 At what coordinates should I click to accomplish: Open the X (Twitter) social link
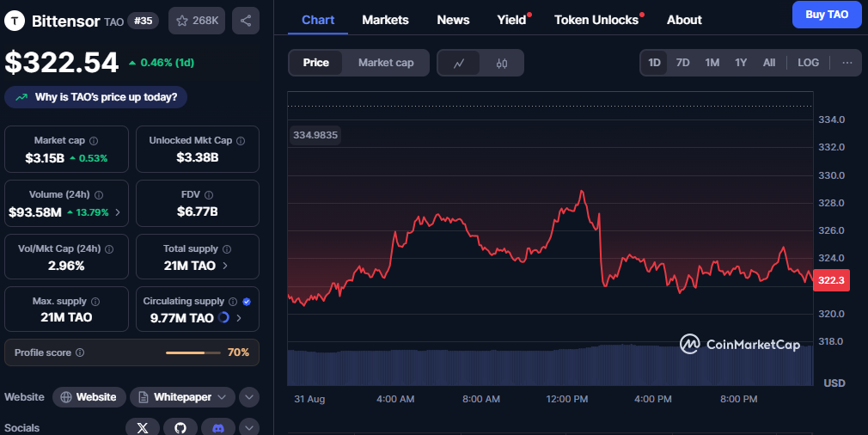click(x=143, y=428)
